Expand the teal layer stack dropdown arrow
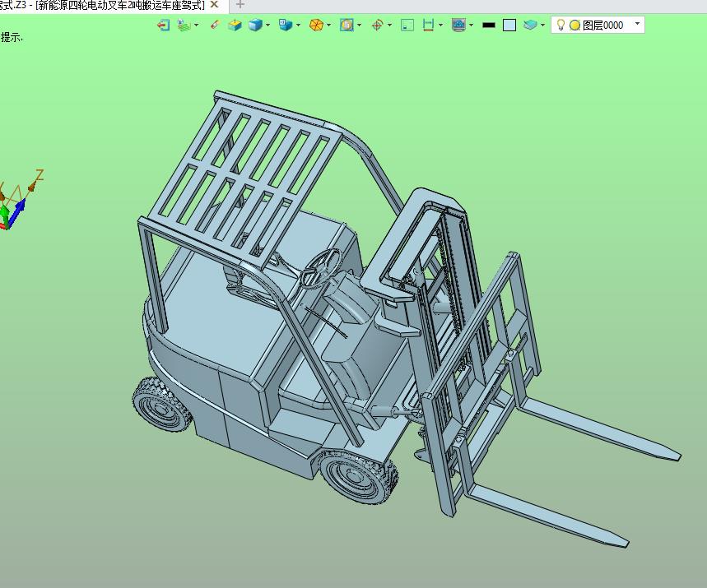Image resolution: width=707 pixels, height=588 pixels. (x=542, y=25)
